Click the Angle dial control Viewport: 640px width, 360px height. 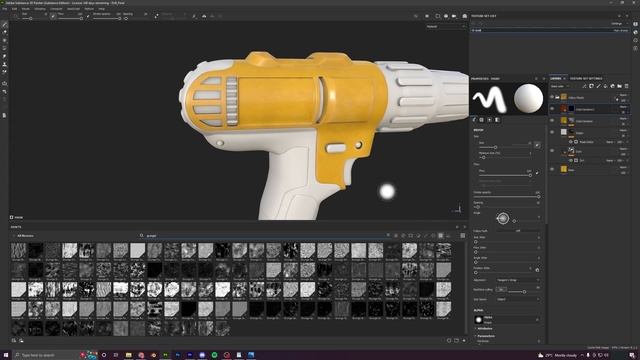[x=503, y=218]
